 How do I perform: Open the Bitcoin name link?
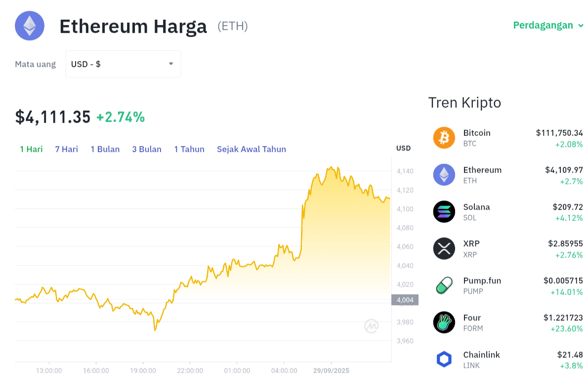(477, 133)
